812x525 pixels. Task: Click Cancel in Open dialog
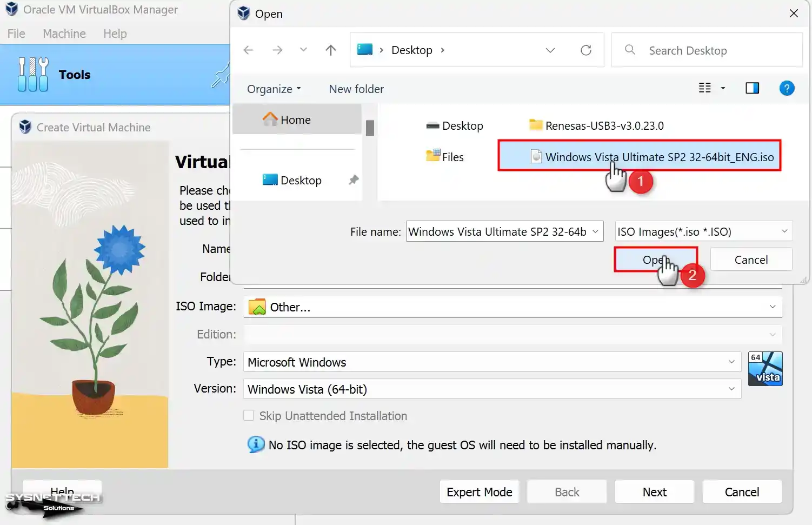pyautogui.click(x=751, y=260)
